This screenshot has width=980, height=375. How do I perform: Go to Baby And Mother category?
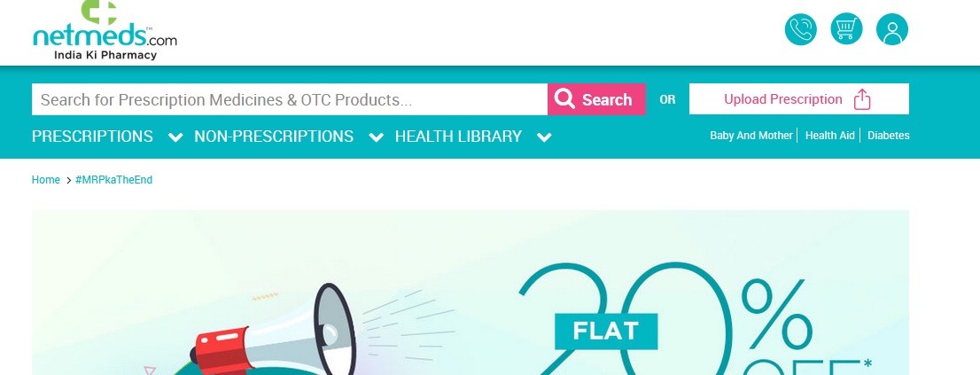(x=751, y=135)
